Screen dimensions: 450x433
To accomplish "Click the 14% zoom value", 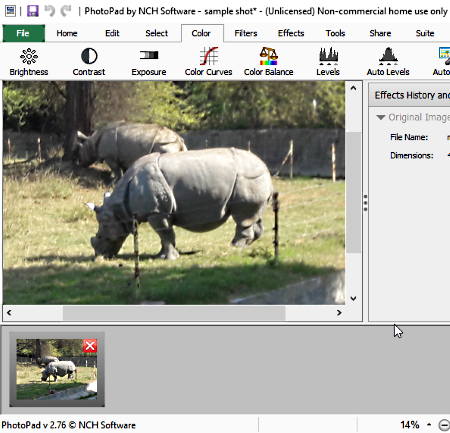I will (x=410, y=425).
